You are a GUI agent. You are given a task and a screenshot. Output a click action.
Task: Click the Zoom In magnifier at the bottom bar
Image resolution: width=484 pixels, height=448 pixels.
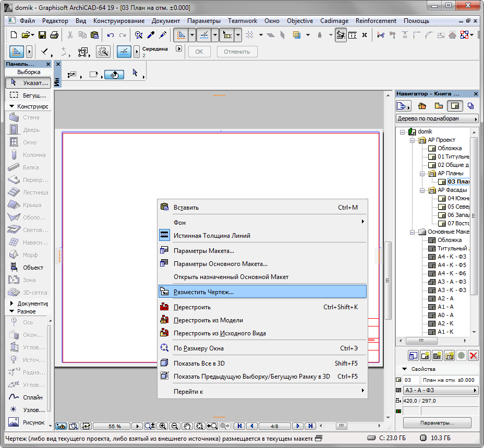point(163,426)
